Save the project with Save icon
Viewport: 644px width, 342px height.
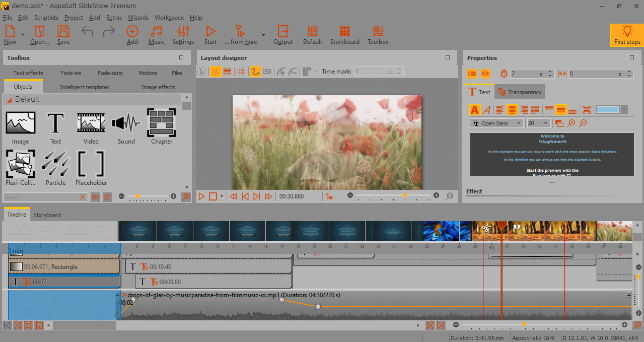coord(63,35)
